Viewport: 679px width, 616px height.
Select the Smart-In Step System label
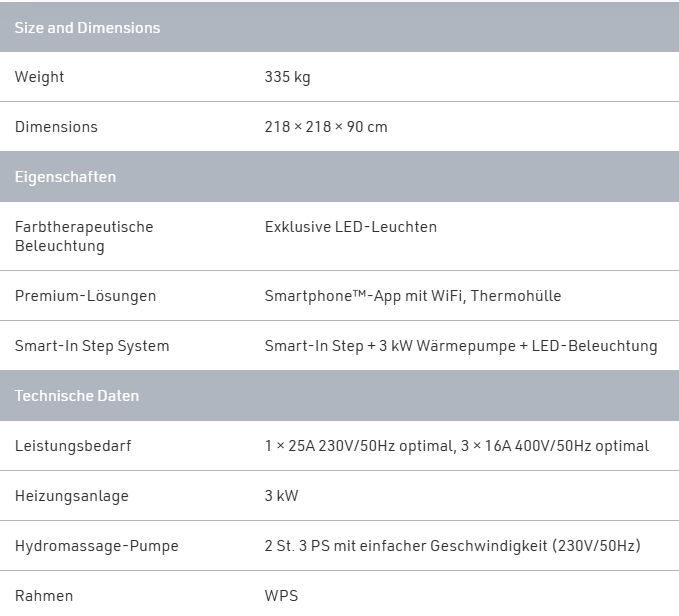pyautogui.click(x=92, y=346)
